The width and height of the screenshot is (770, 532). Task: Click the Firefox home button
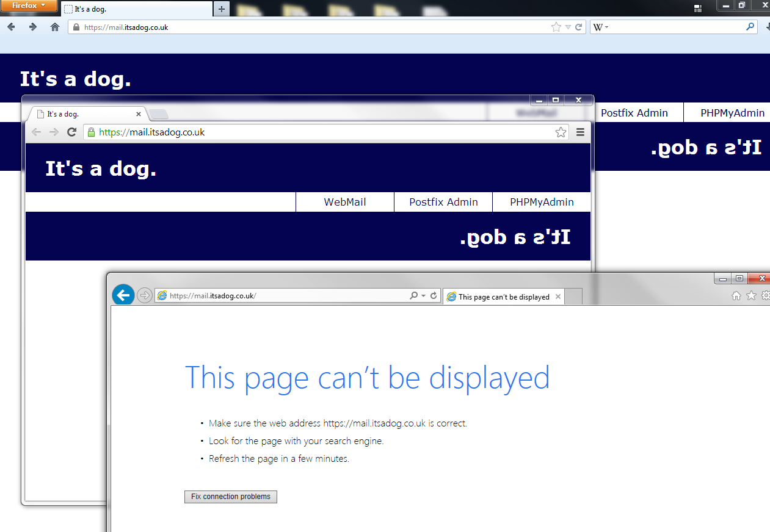pos(55,27)
